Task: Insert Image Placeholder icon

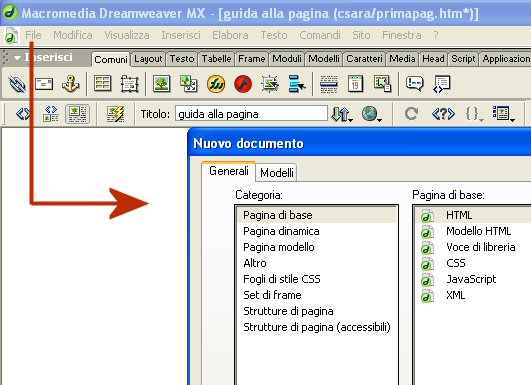Action: 189,84
